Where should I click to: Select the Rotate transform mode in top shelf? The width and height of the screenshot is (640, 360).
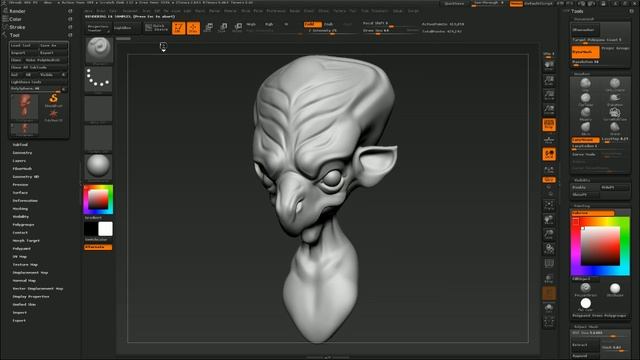pyautogui.click(x=238, y=27)
